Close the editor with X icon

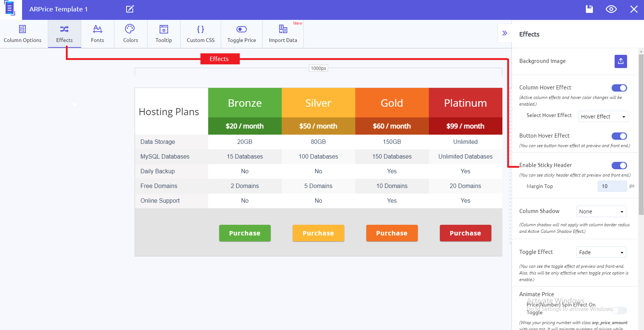(x=634, y=9)
